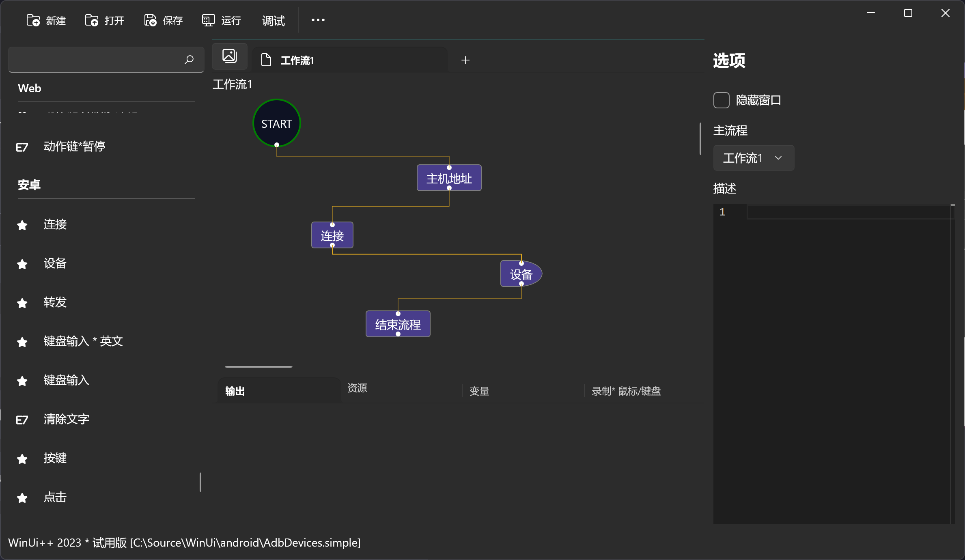Click the search magnifier icon in the sidebar

click(x=189, y=60)
